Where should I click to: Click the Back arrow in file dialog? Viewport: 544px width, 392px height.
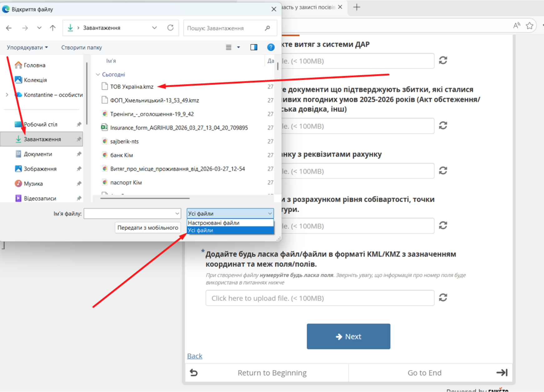click(9, 28)
